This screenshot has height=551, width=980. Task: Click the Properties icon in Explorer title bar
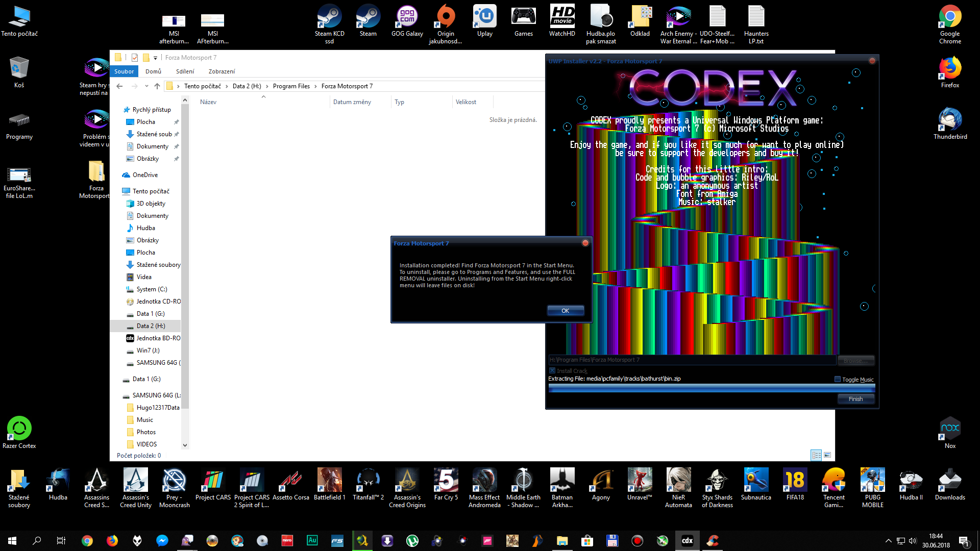point(135,58)
